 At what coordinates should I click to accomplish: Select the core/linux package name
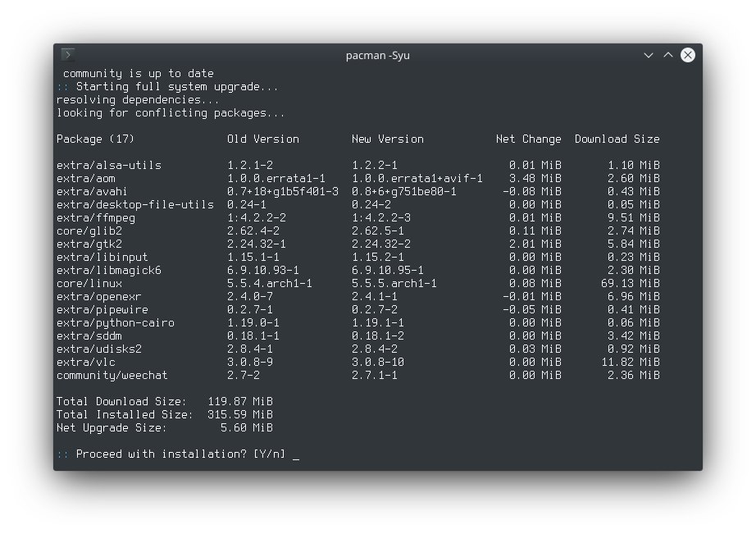pos(89,283)
